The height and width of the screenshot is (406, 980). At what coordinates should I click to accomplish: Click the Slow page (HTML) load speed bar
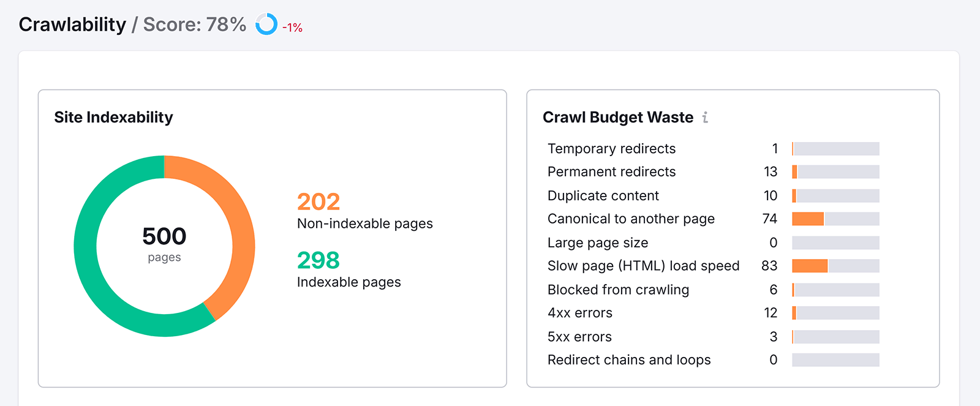(835, 266)
